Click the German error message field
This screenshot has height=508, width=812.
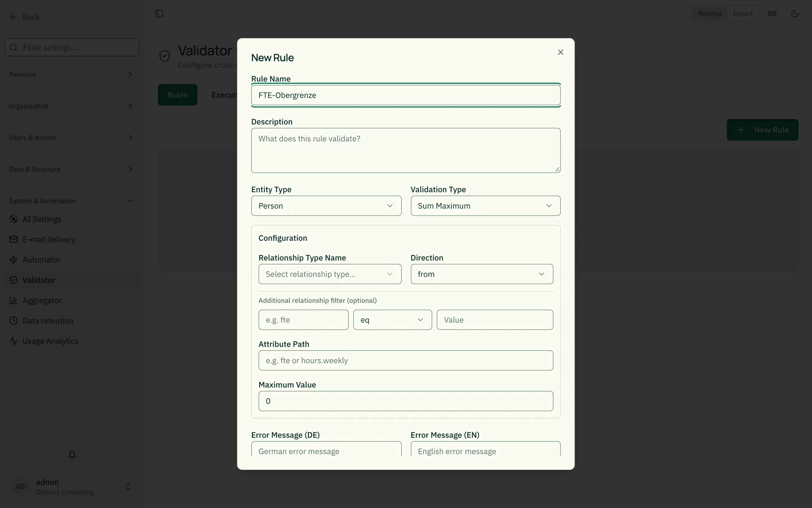point(326,449)
